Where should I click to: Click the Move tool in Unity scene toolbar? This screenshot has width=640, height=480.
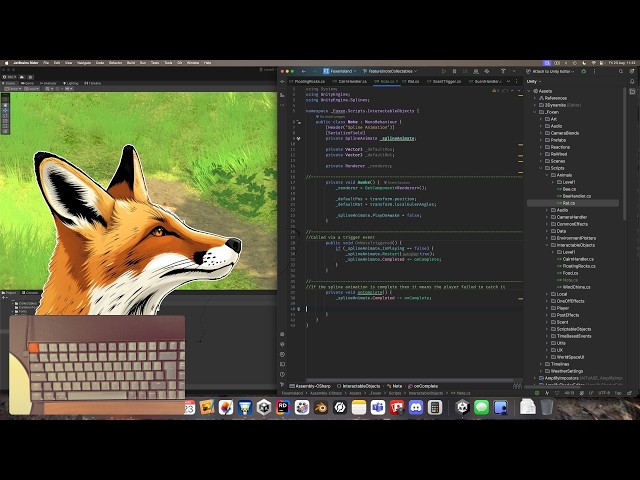(x=5, y=110)
